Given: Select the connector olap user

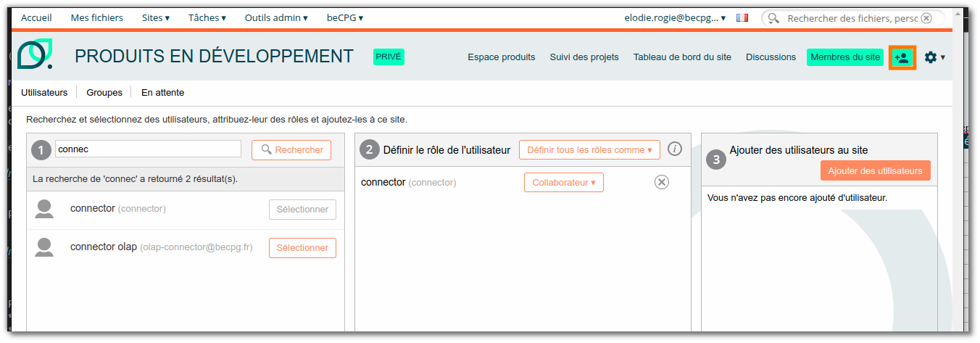Looking at the screenshot, I should [x=302, y=248].
